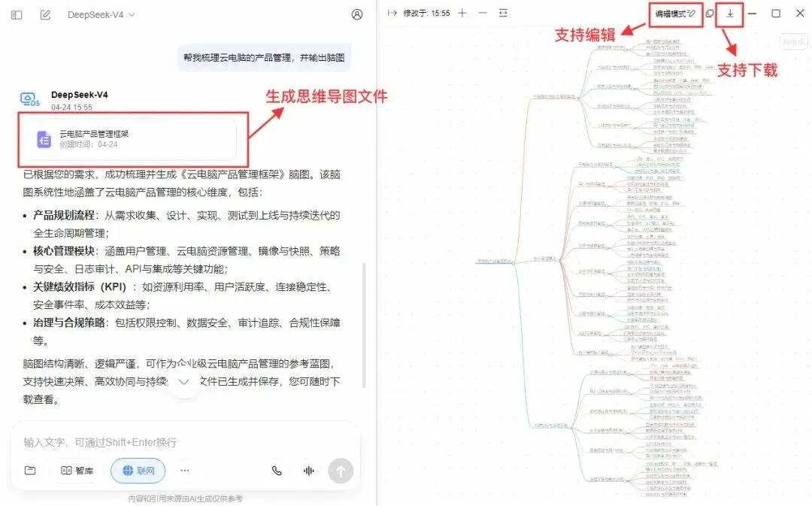Image resolution: width=812 pixels, height=506 pixels.
Task: Zoom in the mind map with plus icon
Action: [x=462, y=13]
